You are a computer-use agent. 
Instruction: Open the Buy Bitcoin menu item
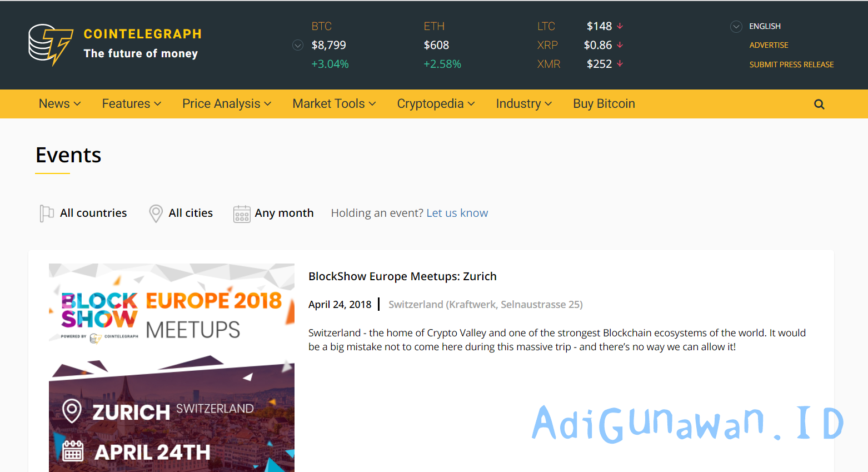(604, 104)
